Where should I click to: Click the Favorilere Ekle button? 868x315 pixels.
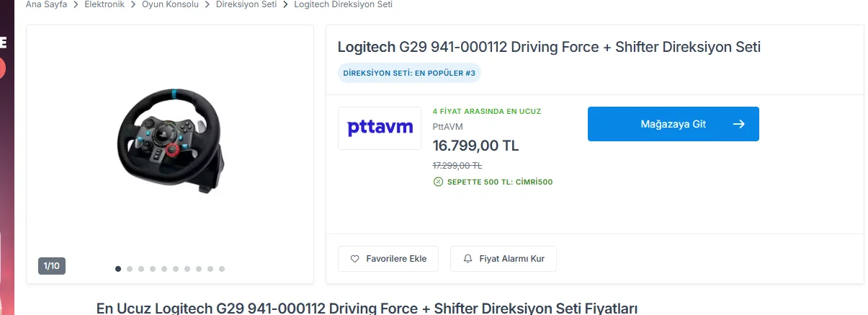point(388,259)
